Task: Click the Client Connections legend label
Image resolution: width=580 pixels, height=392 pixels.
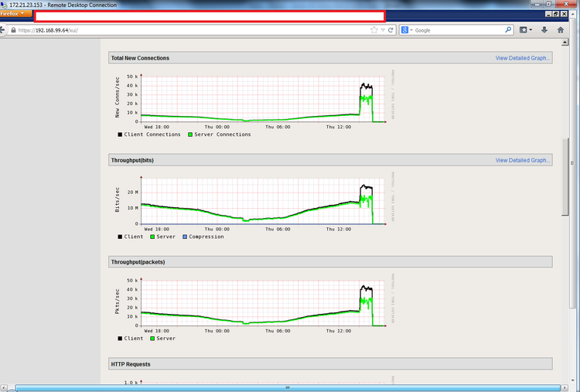Action: tap(152, 135)
